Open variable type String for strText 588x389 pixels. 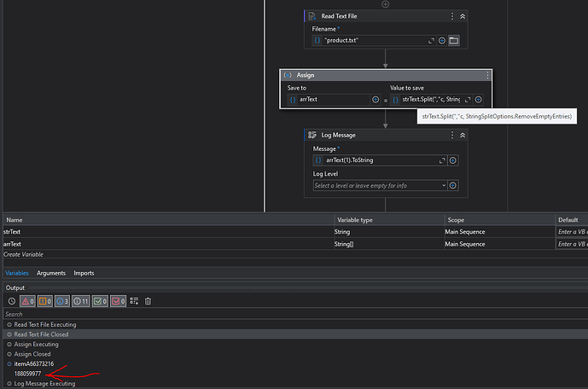[x=389, y=232]
